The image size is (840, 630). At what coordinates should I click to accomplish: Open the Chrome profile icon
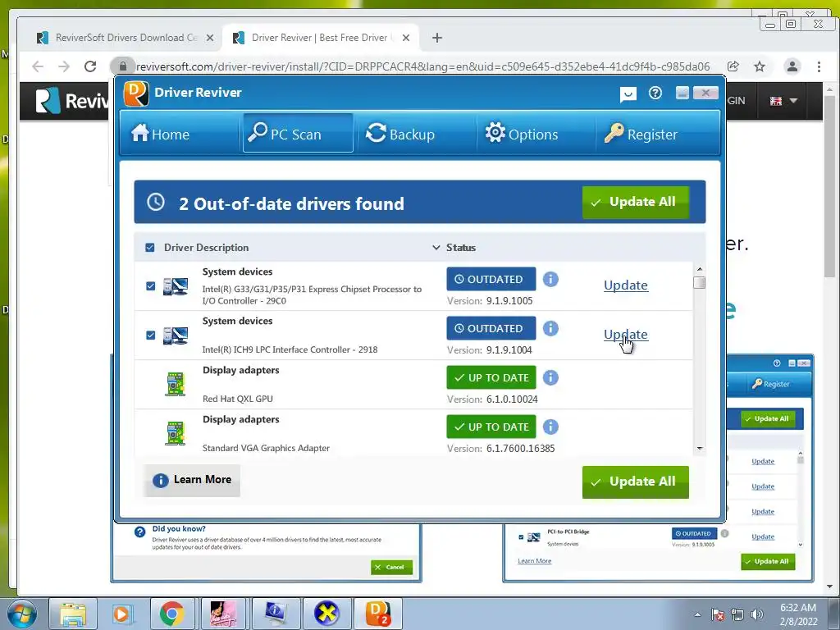click(792, 66)
